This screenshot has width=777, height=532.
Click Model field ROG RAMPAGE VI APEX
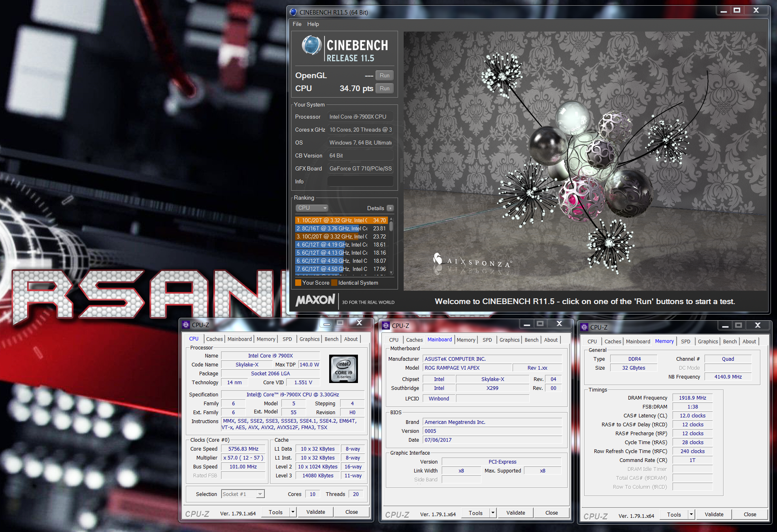pos(467,368)
